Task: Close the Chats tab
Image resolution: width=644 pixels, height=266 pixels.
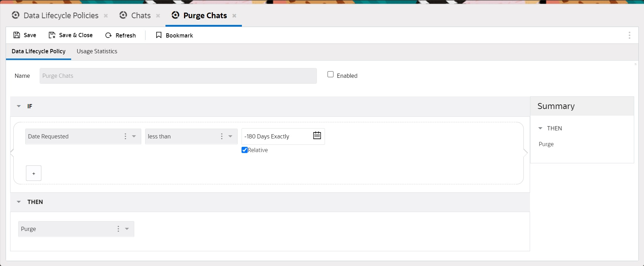Action: [x=158, y=16]
